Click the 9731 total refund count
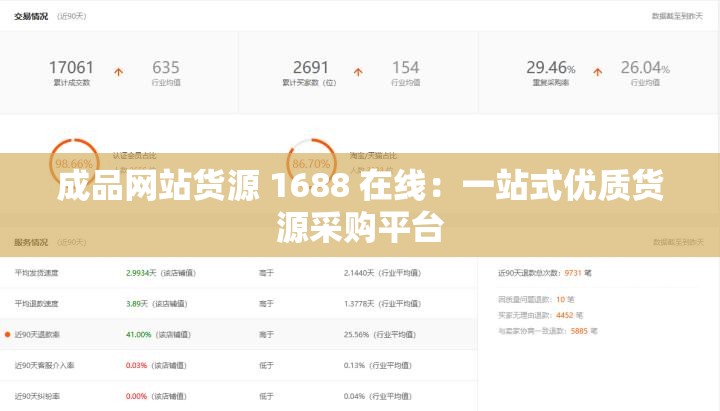 click(573, 273)
